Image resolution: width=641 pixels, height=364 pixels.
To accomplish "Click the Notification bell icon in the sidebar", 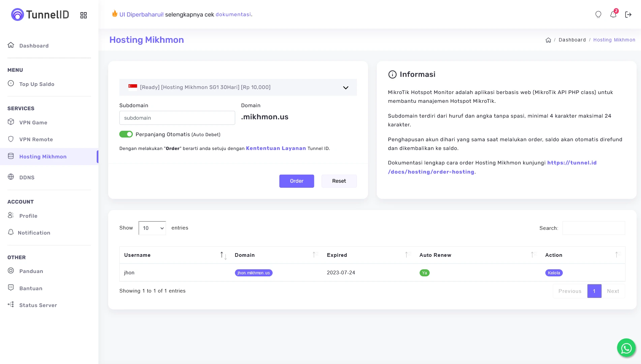I will pyautogui.click(x=11, y=232).
